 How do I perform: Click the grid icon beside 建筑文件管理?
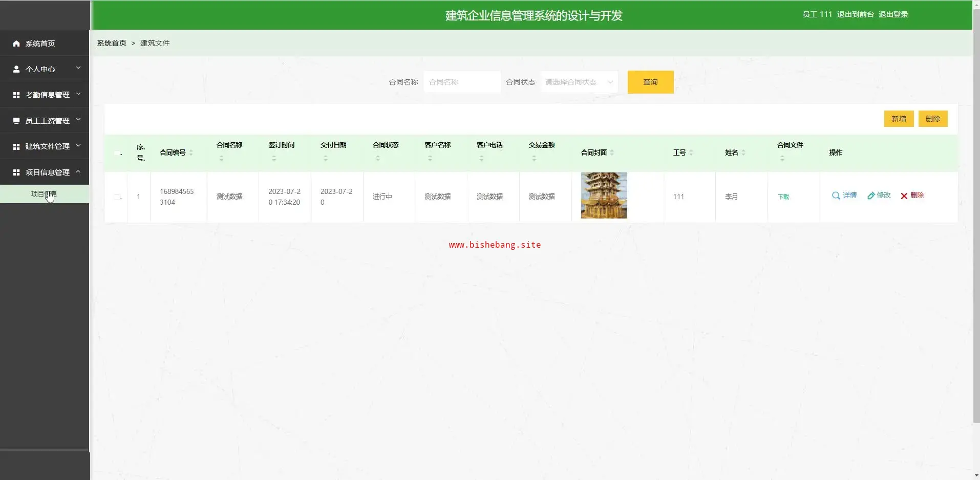16,147
